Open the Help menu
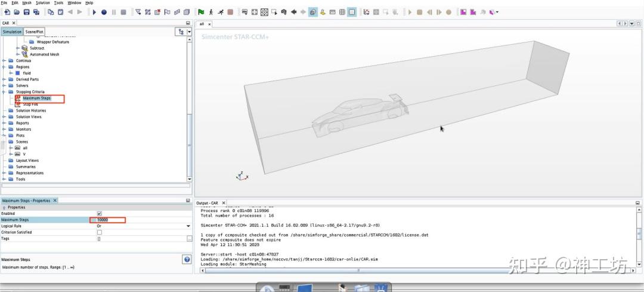644x292 pixels. point(89,3)
